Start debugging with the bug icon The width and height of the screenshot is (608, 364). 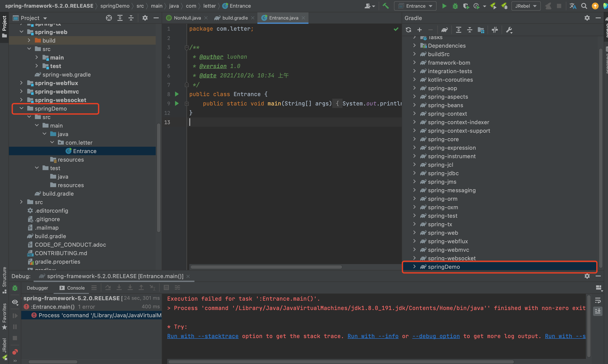tap(455, 6)
